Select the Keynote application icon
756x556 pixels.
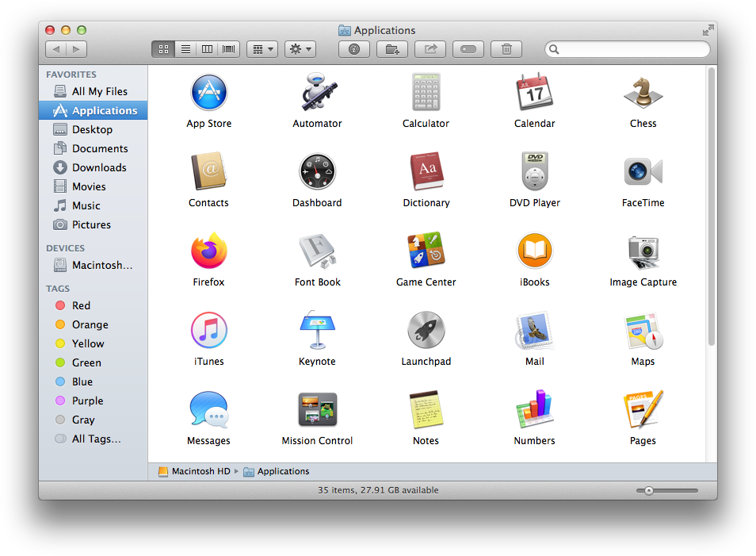(x=317, y=332)
